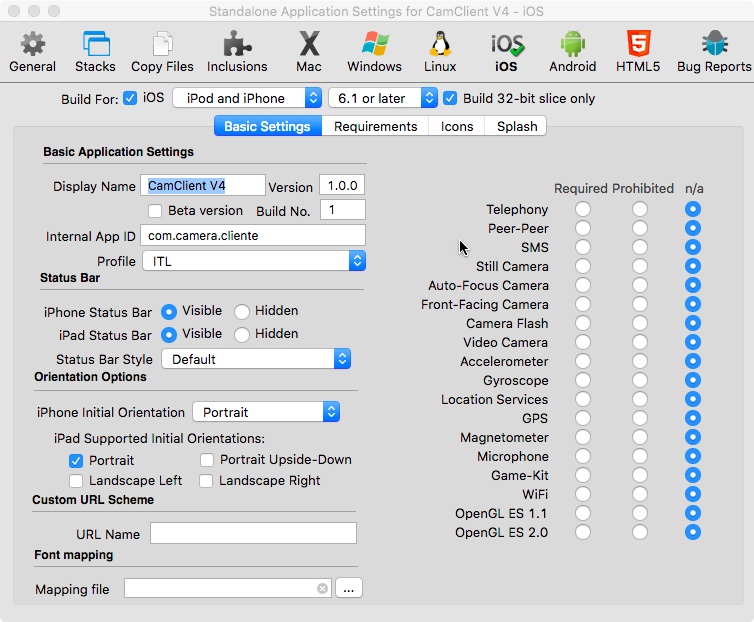Image resolution: width=754 pixels, height=622 pixels.
Task: Open Android build settings
Action: click(572, 51)
